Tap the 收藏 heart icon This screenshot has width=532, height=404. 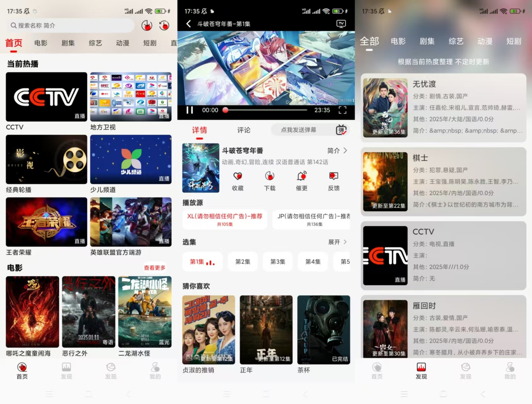(237, 176)
